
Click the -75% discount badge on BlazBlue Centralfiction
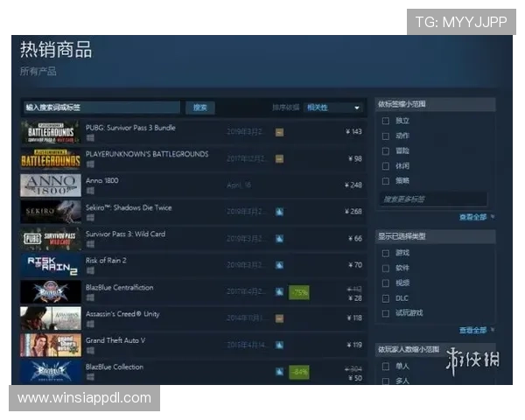(299, 292)
